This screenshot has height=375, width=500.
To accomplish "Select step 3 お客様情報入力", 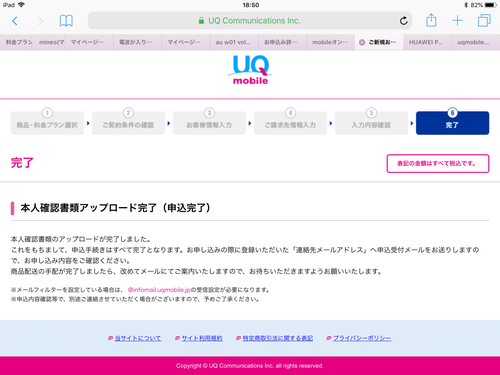I will click(209, 123).
